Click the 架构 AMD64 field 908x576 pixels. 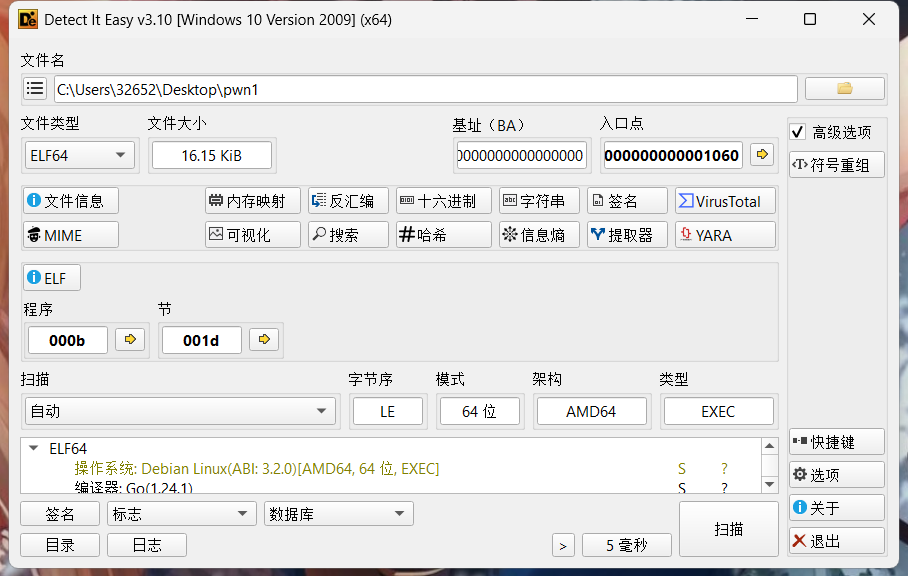click(x=591, y=412)
